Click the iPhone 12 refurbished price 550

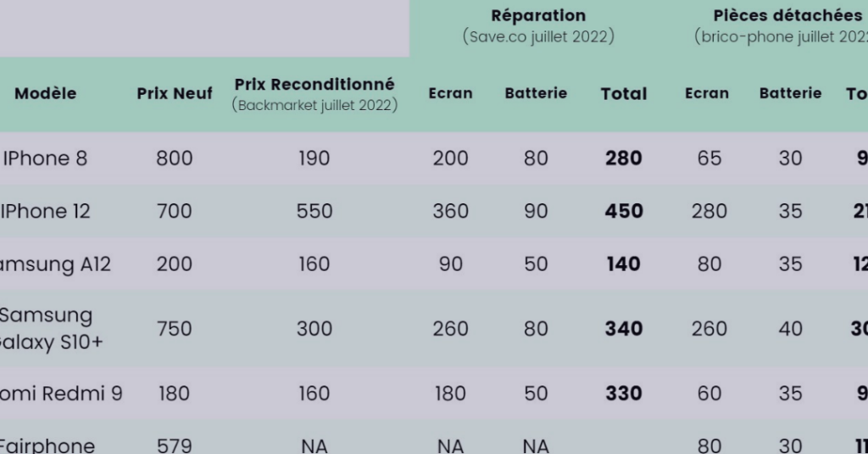pyautogui.click(x=314, y=211)
